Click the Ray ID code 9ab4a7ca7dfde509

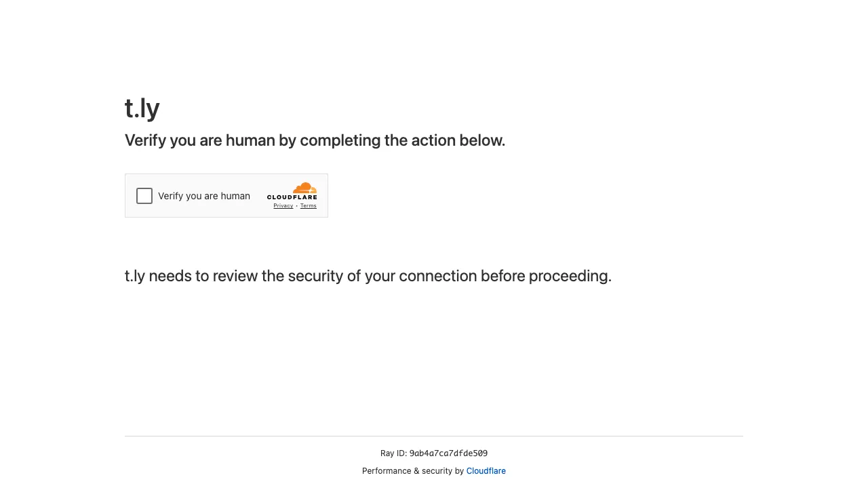pos(448,453)
